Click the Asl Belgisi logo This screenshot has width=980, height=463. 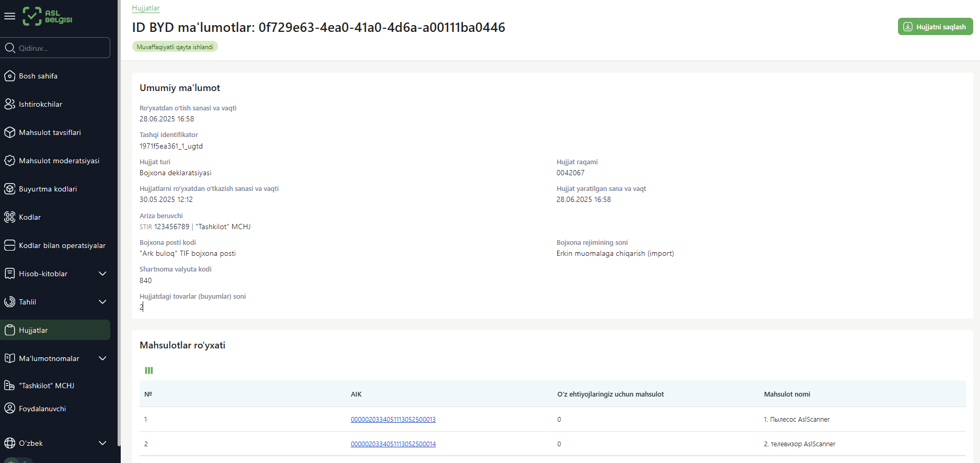click(x=48, y=16)
